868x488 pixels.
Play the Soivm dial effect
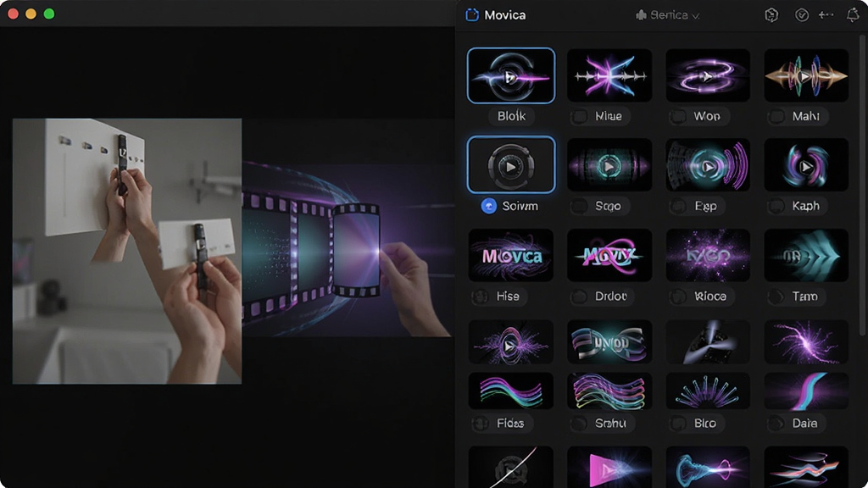510,165
